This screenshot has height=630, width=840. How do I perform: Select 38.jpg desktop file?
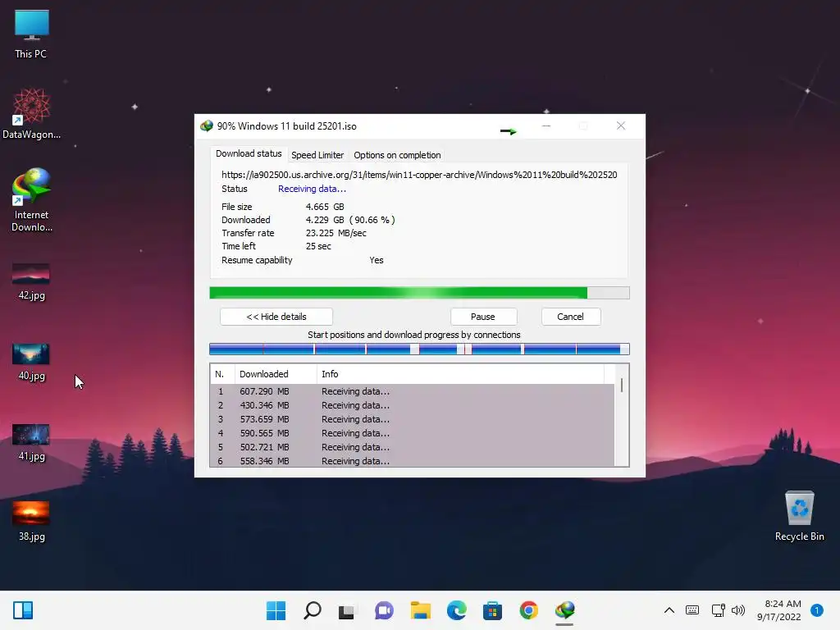point(31,522)
